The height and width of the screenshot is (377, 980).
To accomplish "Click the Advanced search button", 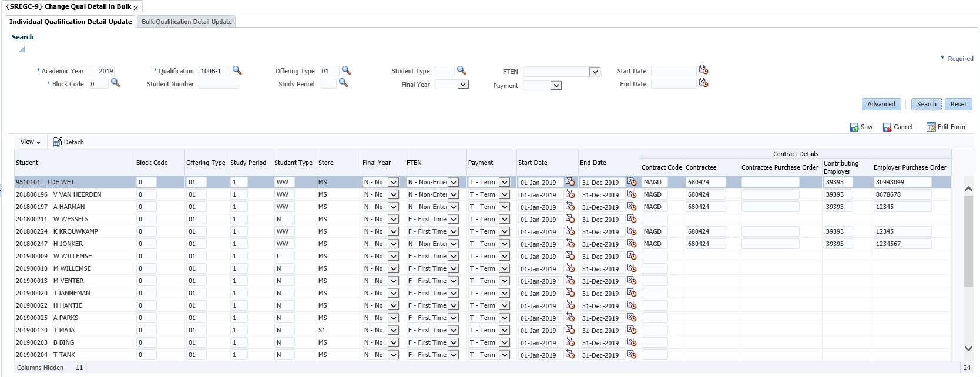I will pos(881,104).
